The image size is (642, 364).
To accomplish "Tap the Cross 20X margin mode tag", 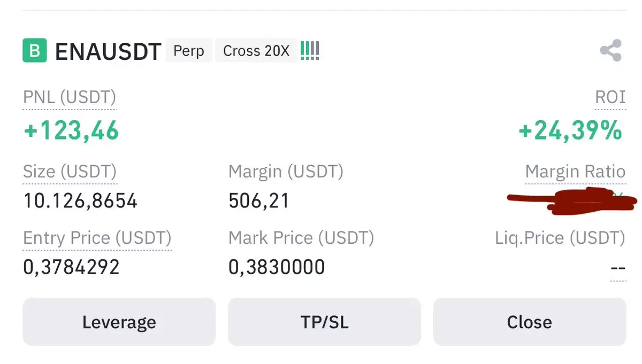I will tap(256, 51).
